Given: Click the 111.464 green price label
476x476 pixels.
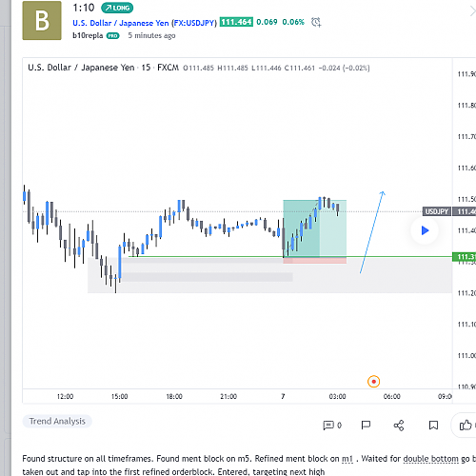Looking at the screenshot, I should click(x=236, y=22).
